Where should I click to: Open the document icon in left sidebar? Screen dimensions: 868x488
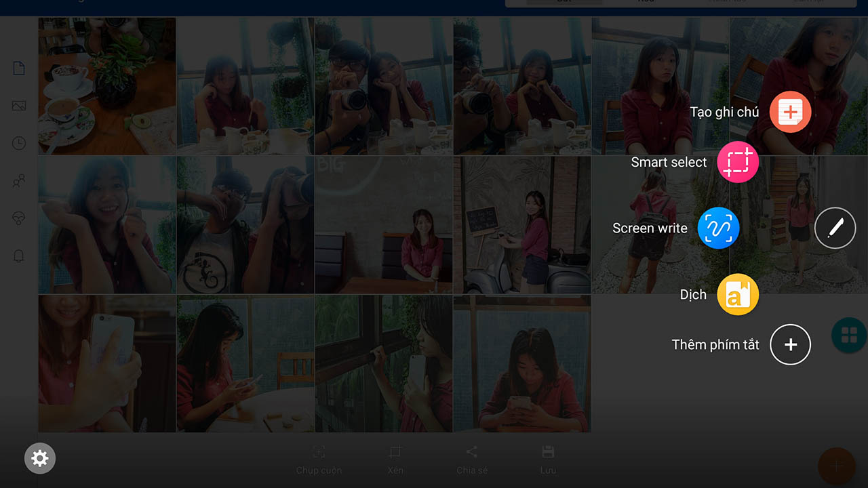(x=19, y=68)
